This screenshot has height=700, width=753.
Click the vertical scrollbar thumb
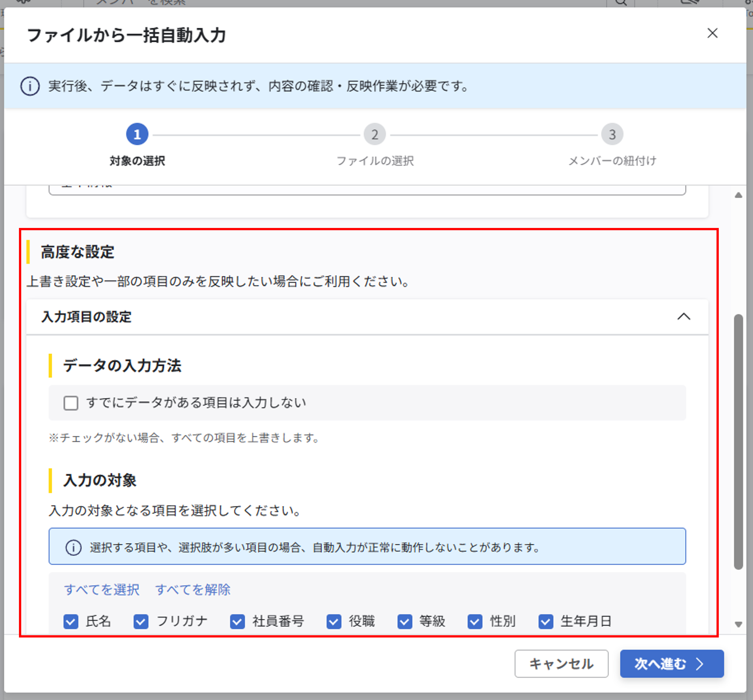pos(738,442)
